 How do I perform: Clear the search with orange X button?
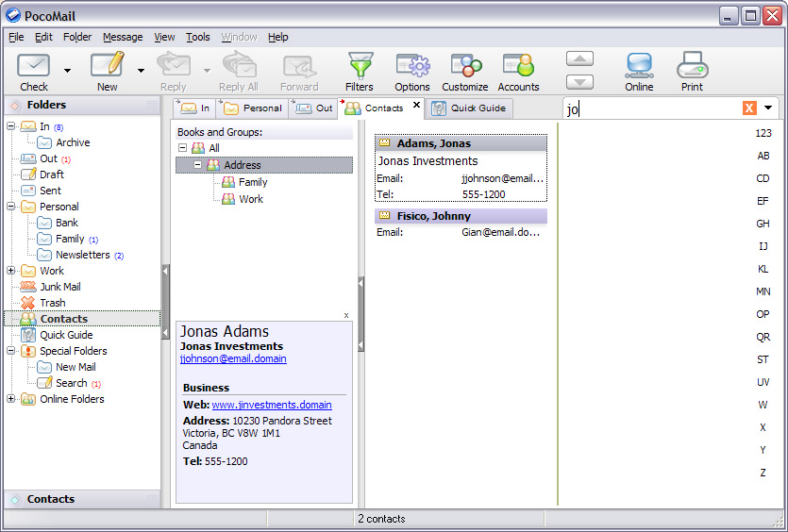point(749,108)
